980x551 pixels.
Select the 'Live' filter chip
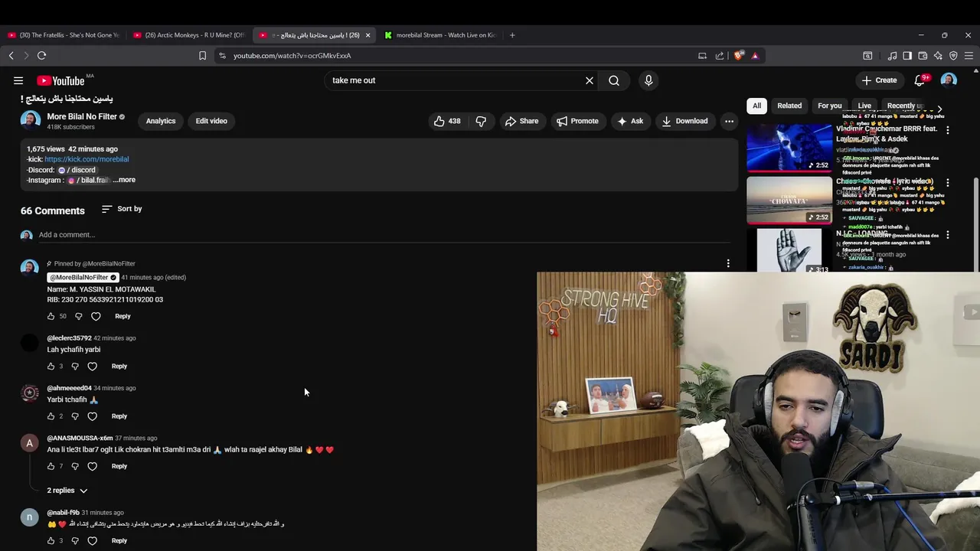(x=864, y=106)
